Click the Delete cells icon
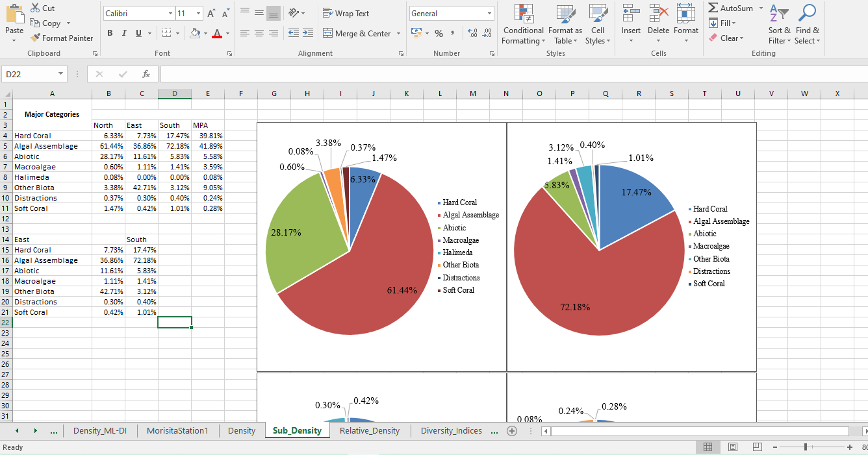The width and height of the screenshot is (868, 455). tap(658, 12)
